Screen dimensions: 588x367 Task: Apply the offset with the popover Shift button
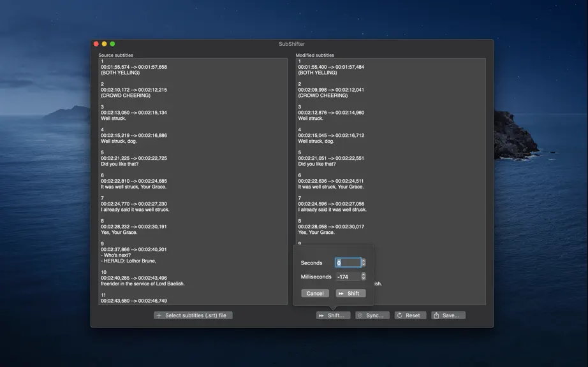point(351,293)
